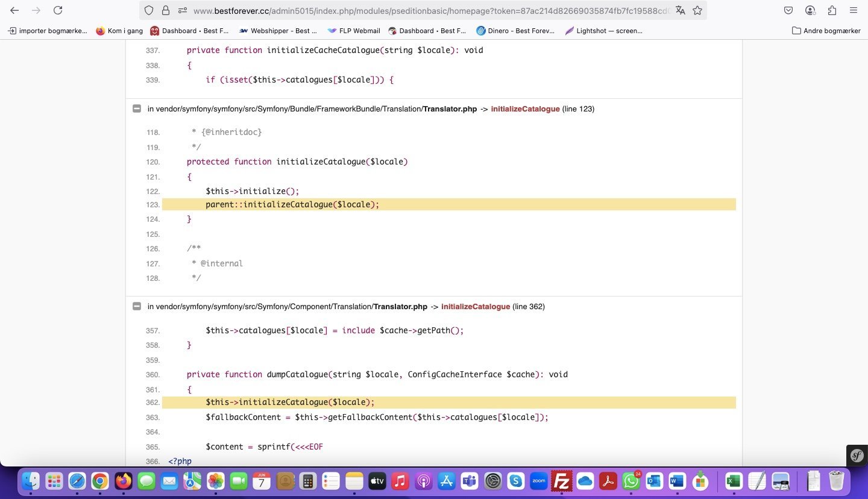Open Messages from the Dock

click(x=146, y=481)
